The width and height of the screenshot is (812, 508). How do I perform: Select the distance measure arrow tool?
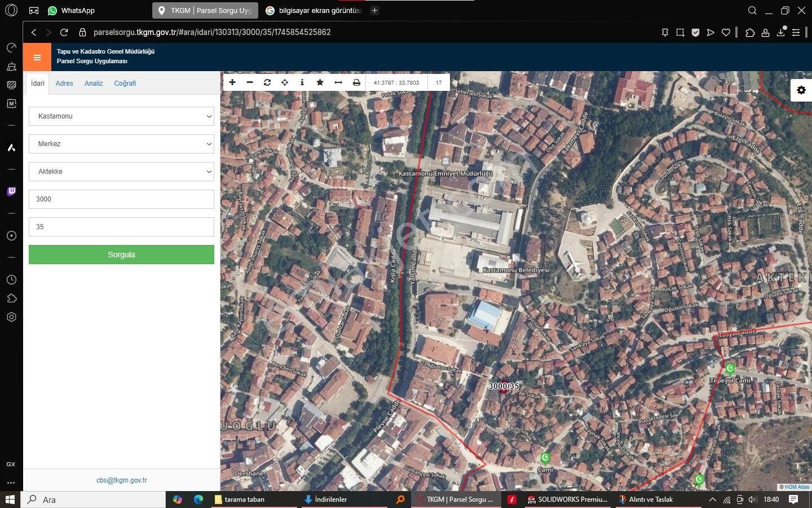click(338, 82)
